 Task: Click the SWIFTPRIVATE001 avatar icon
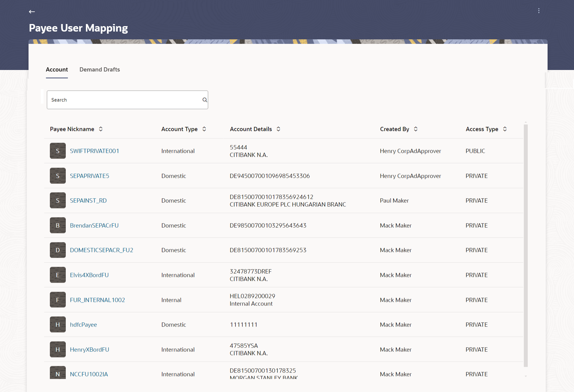(x=58, y=151)
